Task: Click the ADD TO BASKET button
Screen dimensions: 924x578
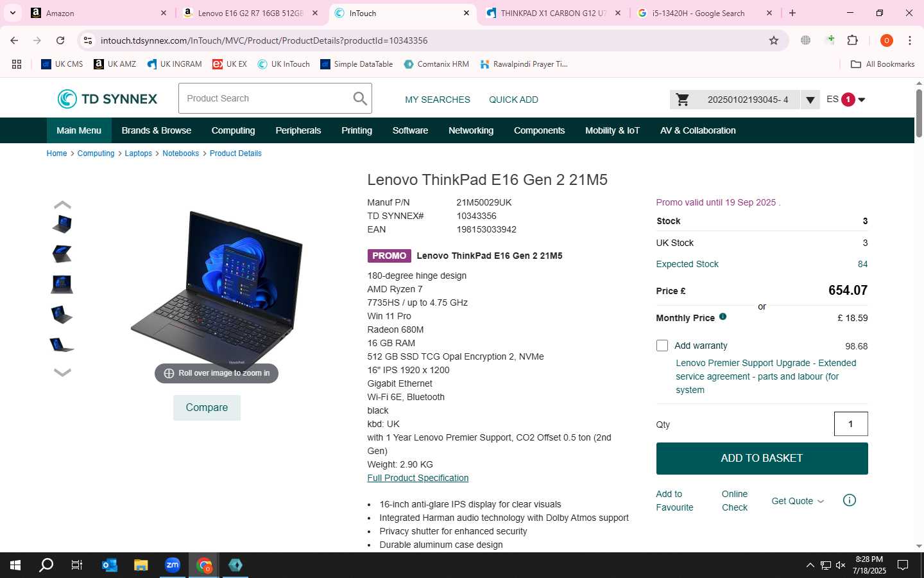Action: coord(762,459)
